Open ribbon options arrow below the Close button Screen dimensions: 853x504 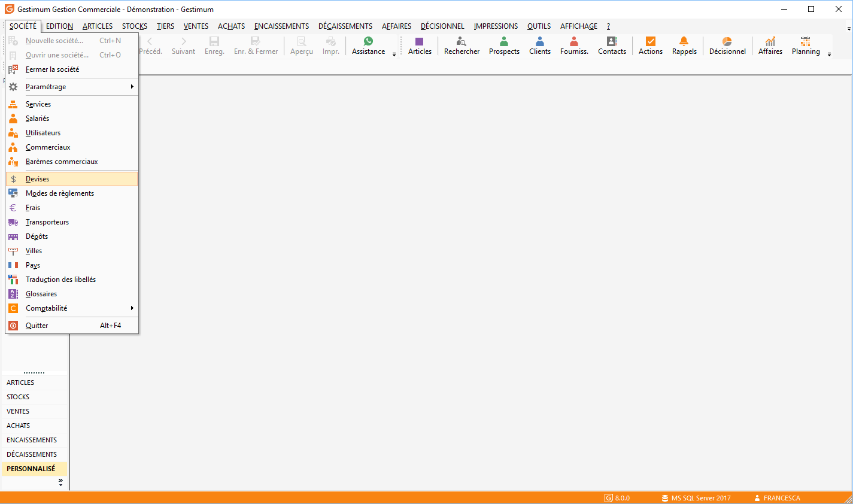coord(848,28)
